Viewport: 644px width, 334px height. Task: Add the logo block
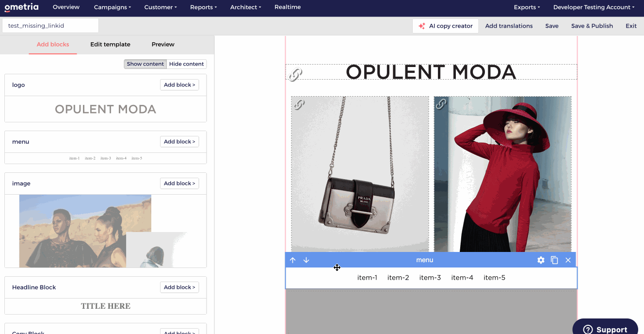[x=179, y=85]
